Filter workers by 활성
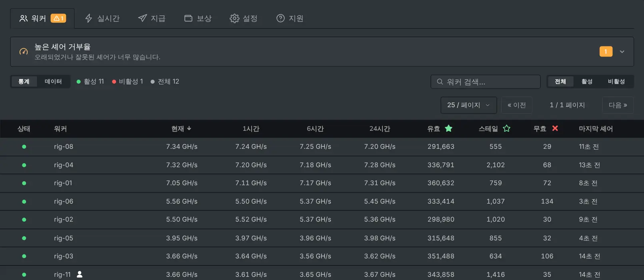The image size is (644, 280). 587,82
